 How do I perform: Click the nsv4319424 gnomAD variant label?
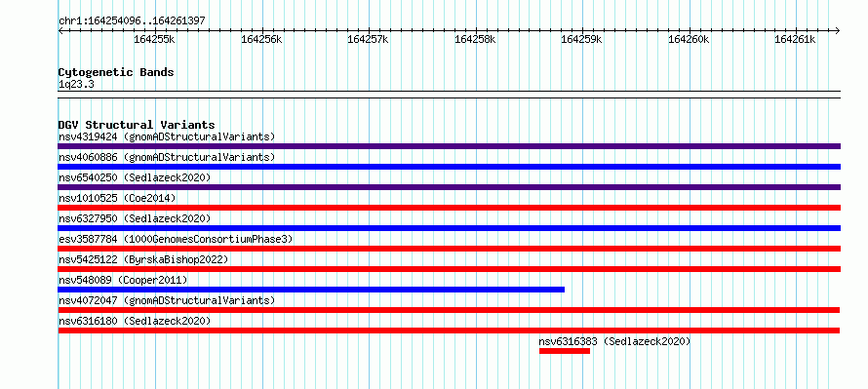[167, 136]
